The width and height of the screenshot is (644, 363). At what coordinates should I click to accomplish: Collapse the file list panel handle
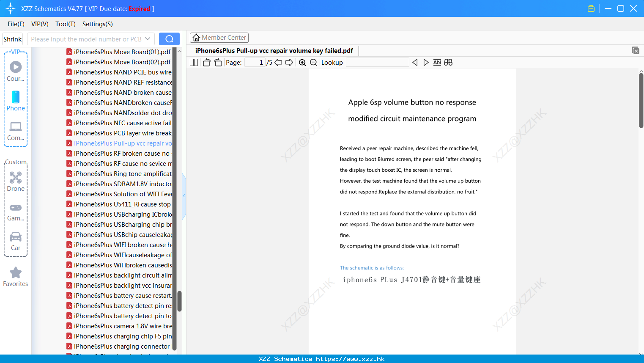(x=184, y=196)
